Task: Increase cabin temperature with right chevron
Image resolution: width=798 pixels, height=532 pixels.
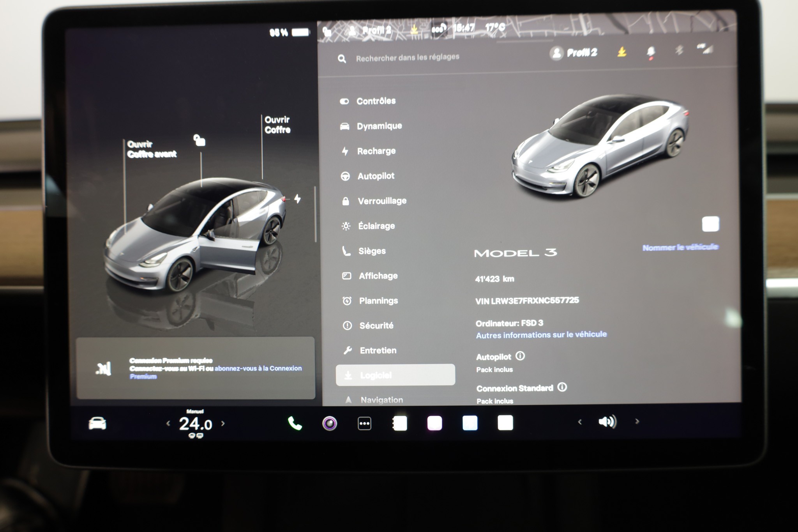Action: coord(223,423)
